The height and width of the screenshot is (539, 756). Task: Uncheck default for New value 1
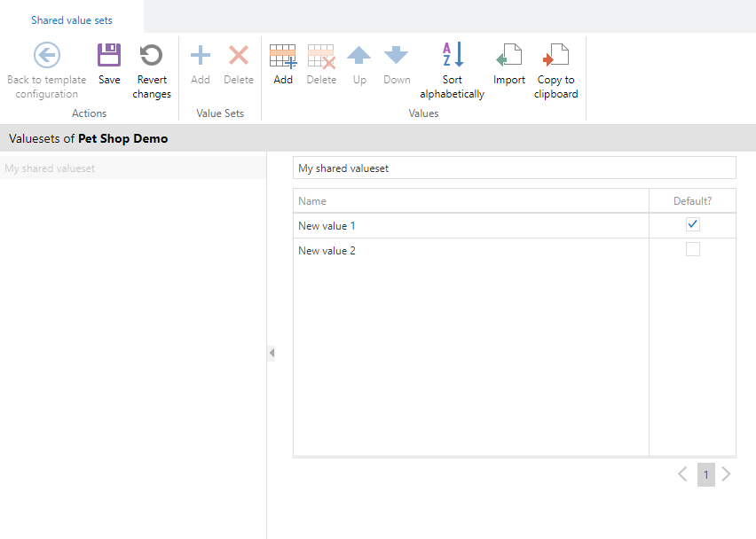click(693, 225)
